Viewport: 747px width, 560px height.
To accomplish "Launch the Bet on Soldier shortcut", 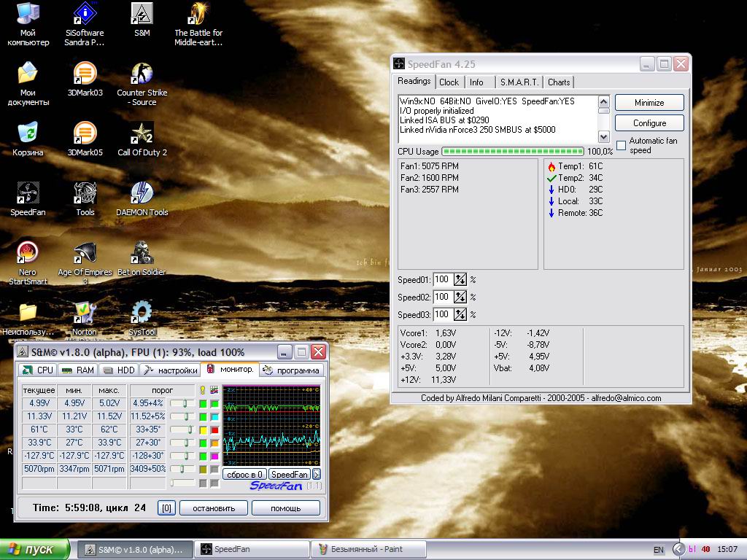I will click(x=142, y=259).
